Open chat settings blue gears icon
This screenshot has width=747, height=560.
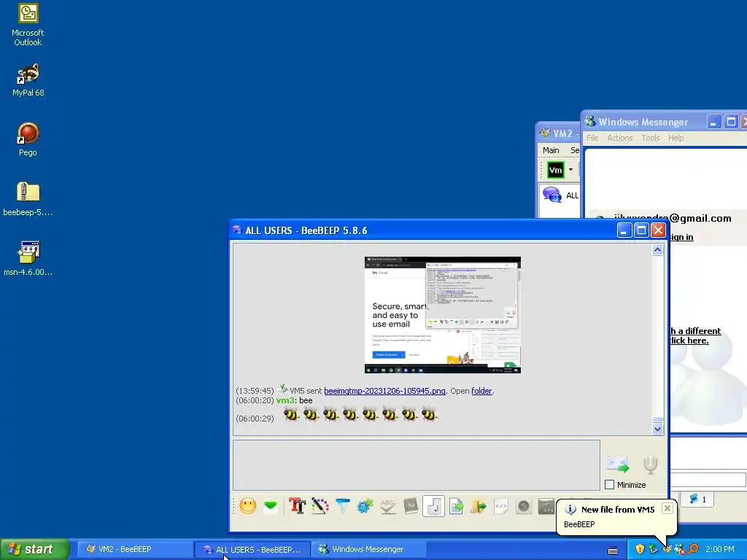pos(365,506)
